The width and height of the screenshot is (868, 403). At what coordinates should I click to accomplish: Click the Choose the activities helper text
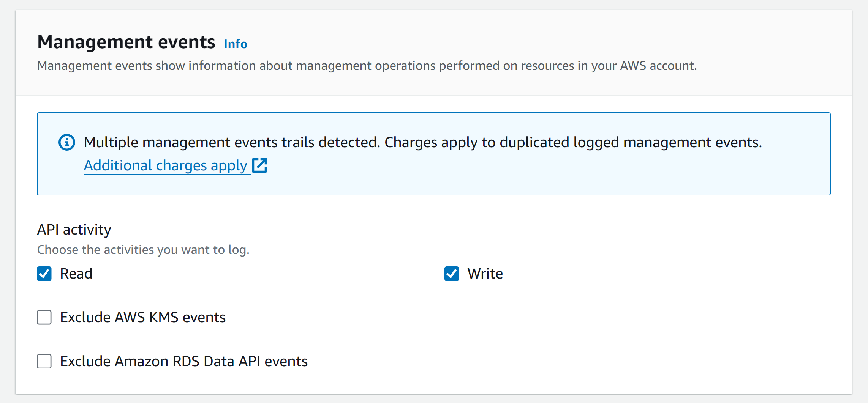[143, 250]
